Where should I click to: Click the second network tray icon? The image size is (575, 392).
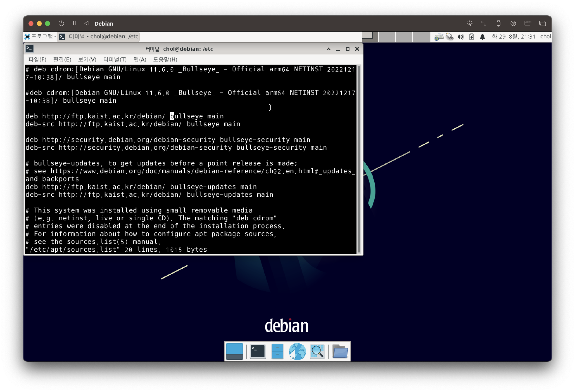(450, 37)
